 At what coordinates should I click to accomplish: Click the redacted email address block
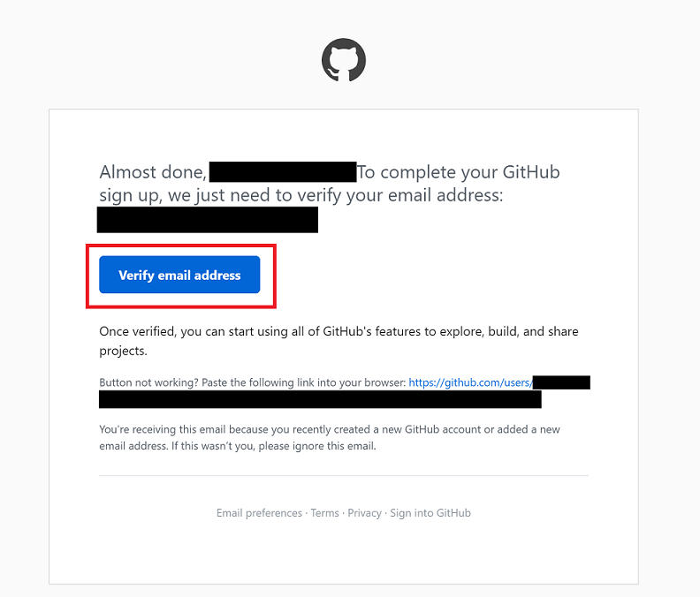[208, 220]
